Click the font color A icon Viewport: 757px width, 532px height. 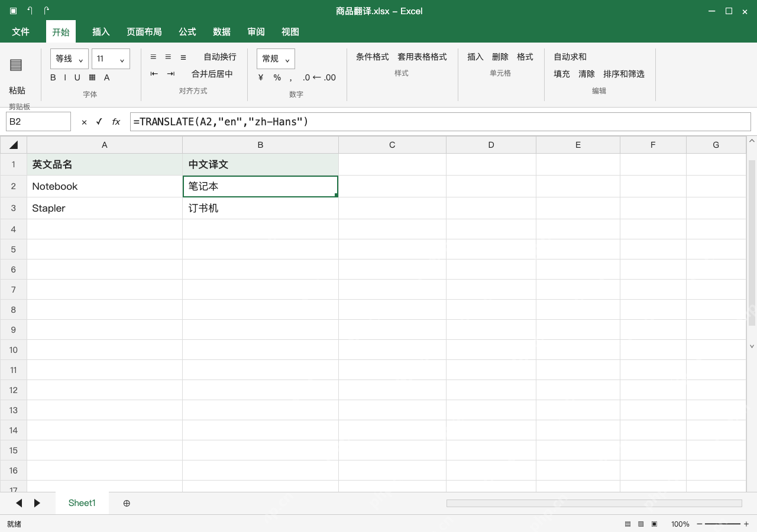(x=107, y=77)
